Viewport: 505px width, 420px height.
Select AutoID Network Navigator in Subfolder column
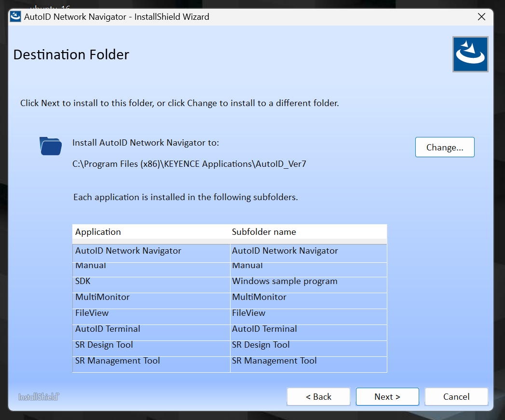(x=309, y=253)
